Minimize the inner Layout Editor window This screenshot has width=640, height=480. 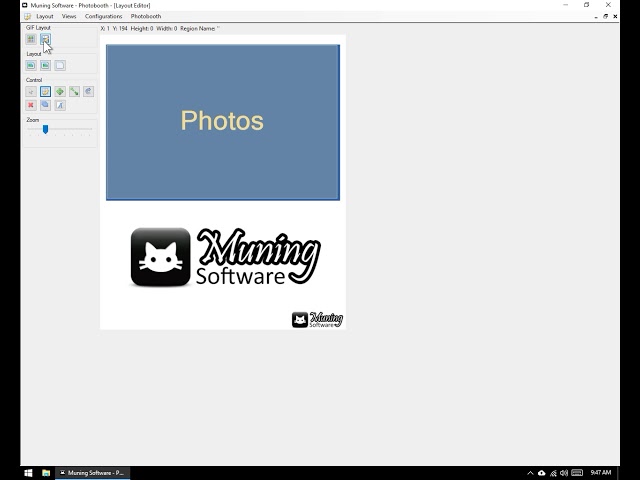(596, 17)
